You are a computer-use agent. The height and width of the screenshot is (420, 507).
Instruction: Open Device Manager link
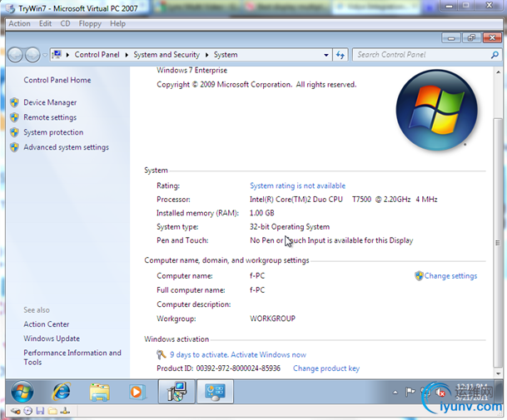50,103
